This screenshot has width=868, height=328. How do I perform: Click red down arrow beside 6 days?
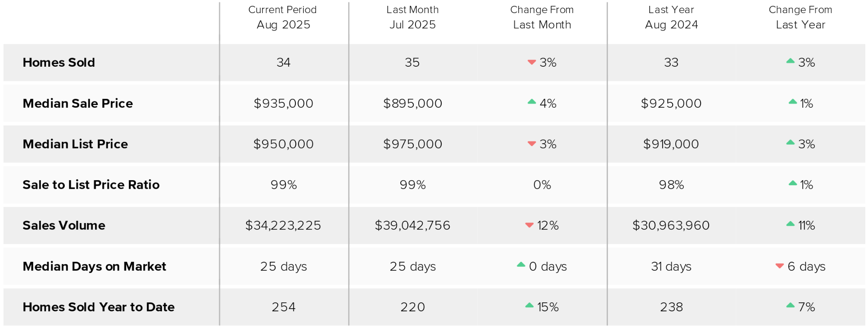pyautogui.click(x=780, y=266)
